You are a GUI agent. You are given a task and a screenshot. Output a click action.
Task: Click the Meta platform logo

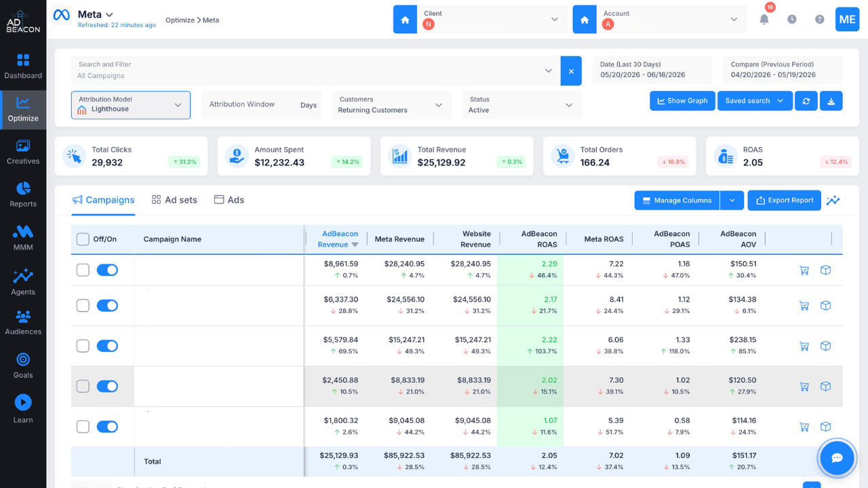pyautogui.click(x=62, y=15)
